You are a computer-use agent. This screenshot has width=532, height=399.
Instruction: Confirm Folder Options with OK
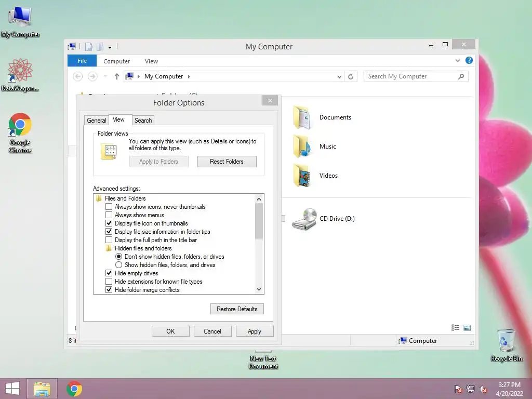click(x=170, y=331)
